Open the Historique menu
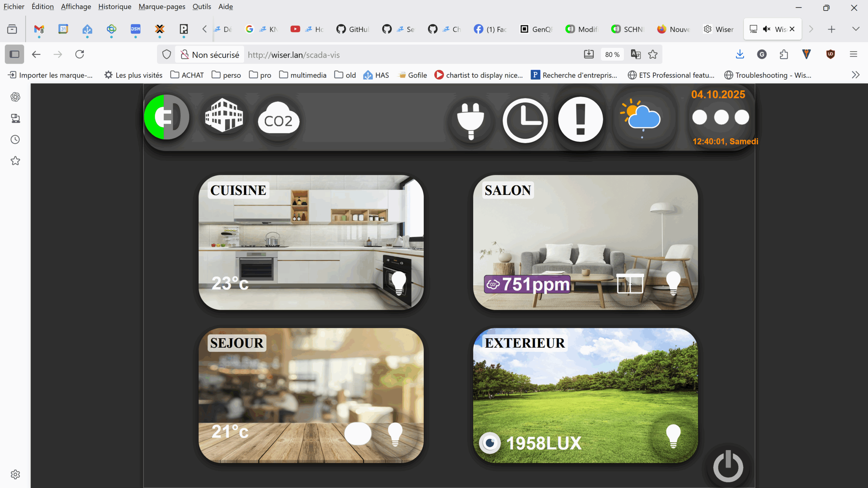Viewport: 868px width, 488px height. point(115,6)
